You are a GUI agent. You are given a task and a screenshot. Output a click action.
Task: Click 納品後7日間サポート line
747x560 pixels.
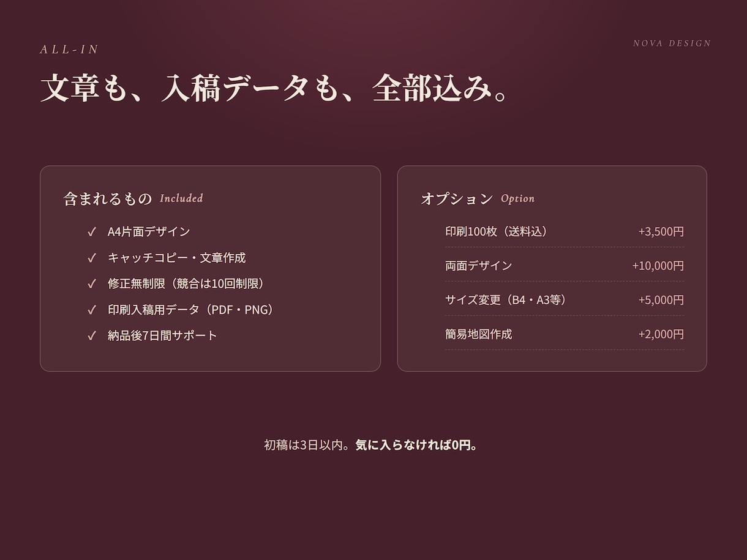coord(162,335)
